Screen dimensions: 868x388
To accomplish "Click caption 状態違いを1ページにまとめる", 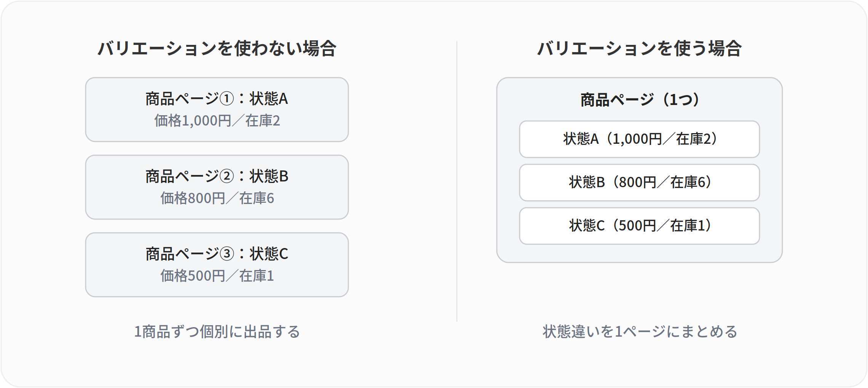I will pos(640,332).
